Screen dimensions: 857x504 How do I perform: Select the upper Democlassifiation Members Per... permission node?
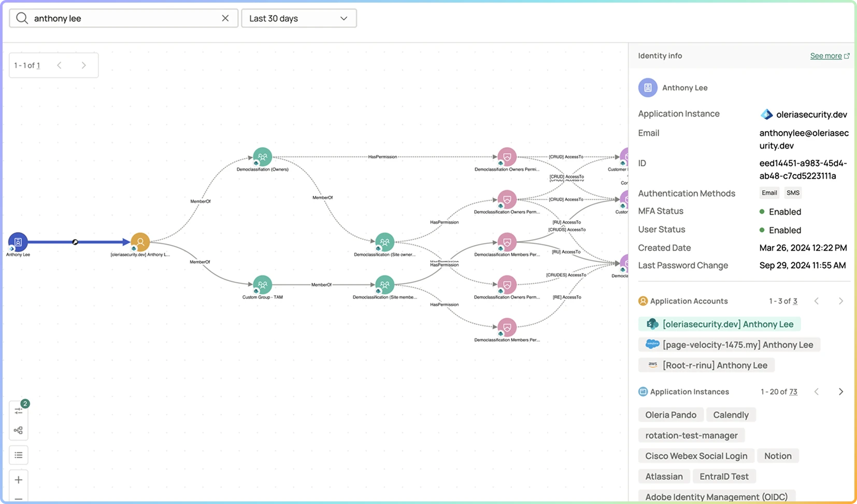tap(507, 242)
